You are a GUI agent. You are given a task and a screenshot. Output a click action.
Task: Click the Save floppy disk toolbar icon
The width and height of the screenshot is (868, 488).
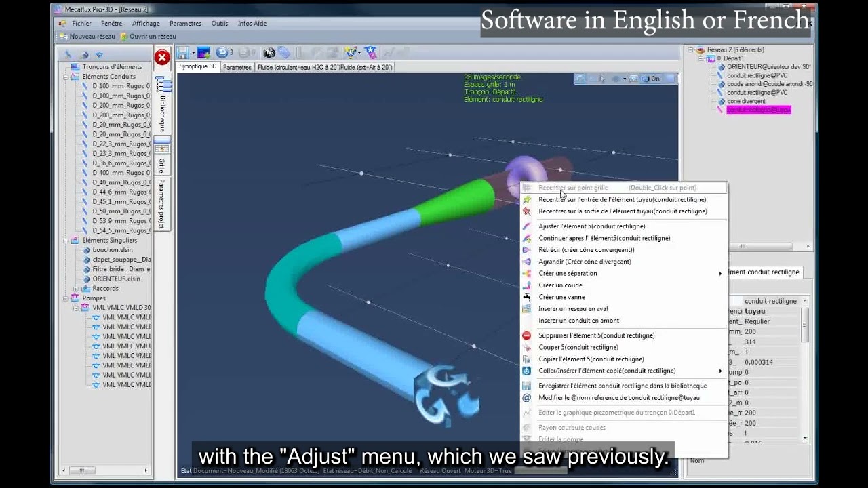[x=182, y=53]
